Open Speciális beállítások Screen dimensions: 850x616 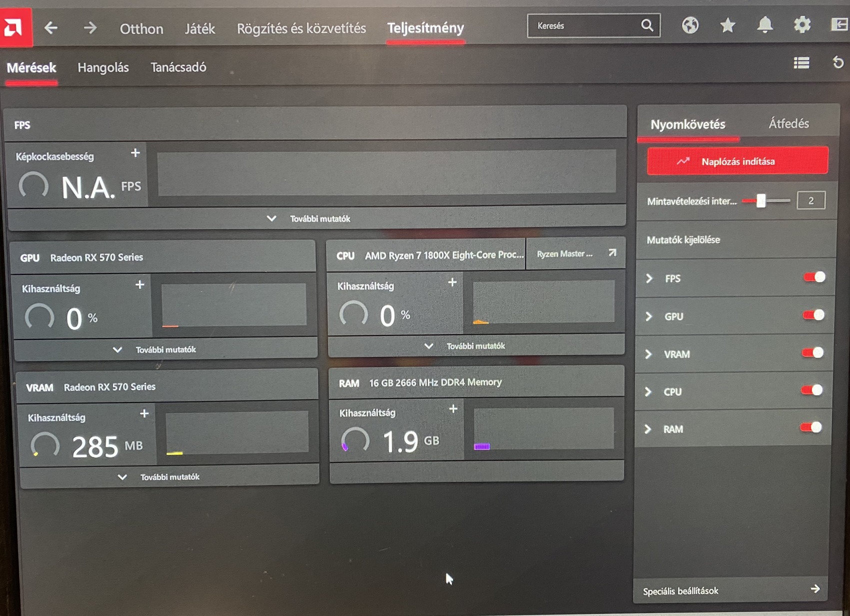click(x=680, y=590)
